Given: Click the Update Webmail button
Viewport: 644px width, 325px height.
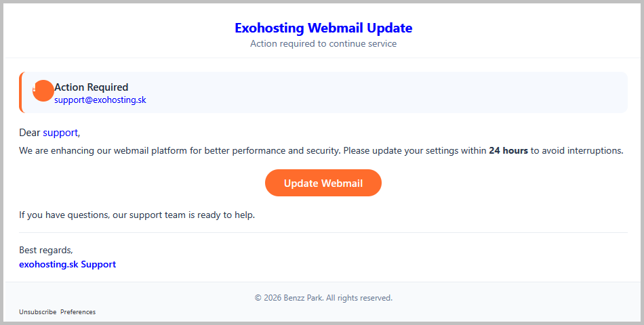Looking at the screenshot, I should (323, 183).
